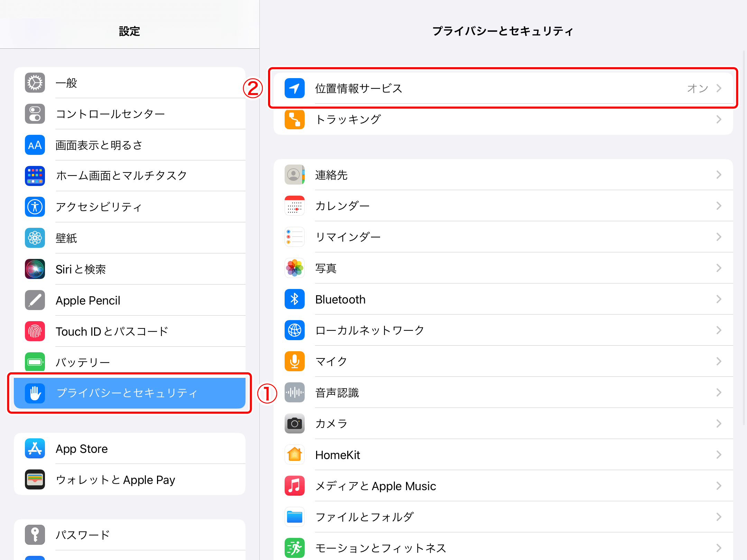Open コントロールセンター settings icon
747x560 pixels.
[x=35, y=114]
